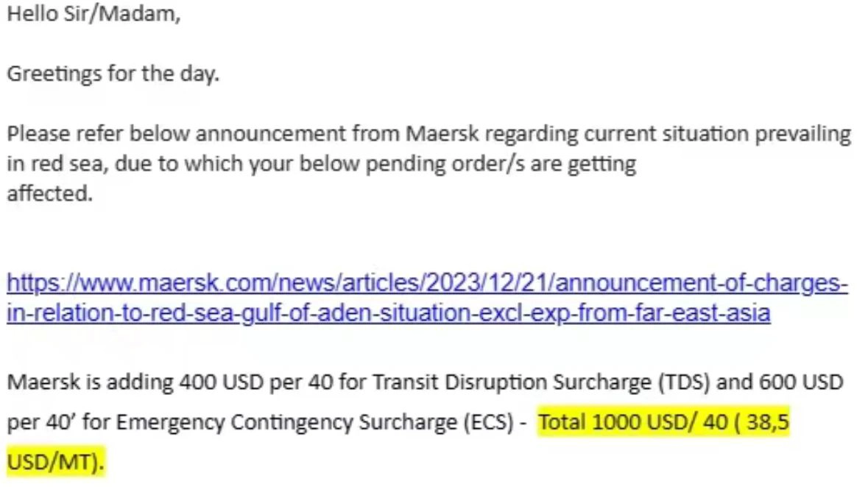Click the www.maersk.com domain in the URL

point(175,283)
